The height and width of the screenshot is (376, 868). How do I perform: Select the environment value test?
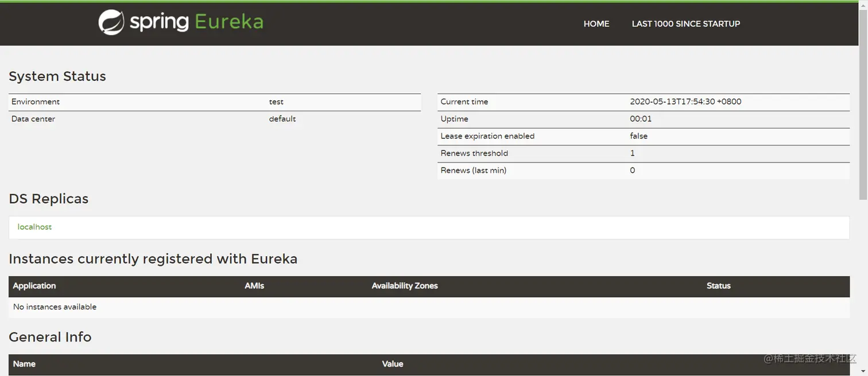point(276,102)
